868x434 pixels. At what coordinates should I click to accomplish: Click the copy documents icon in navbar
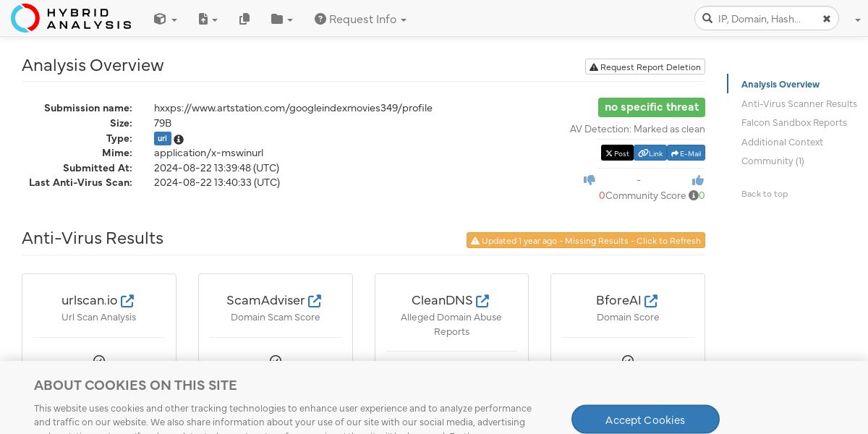coord(244,20)
